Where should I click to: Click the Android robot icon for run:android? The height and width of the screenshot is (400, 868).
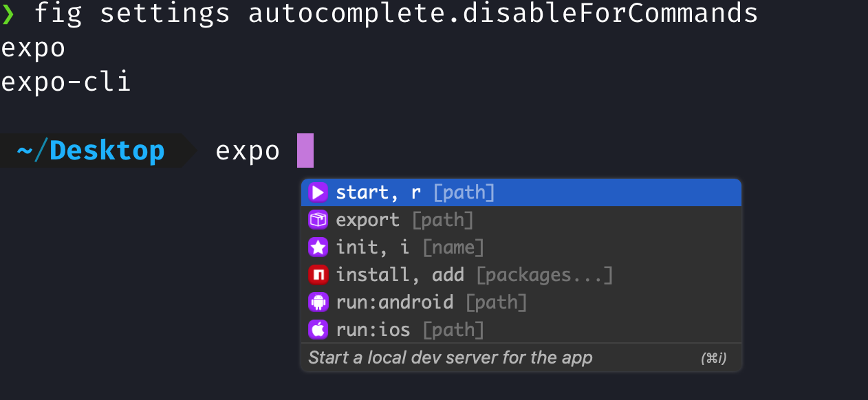317,302
